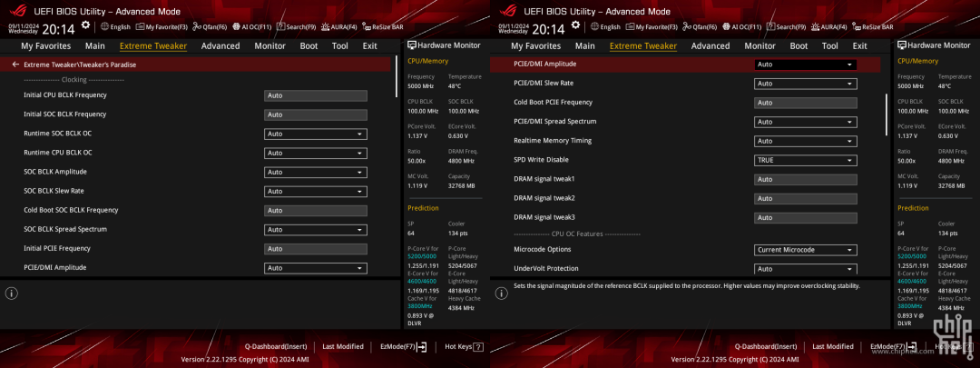Open Search(F9) in the Clocking screenshot

[296, 27]
